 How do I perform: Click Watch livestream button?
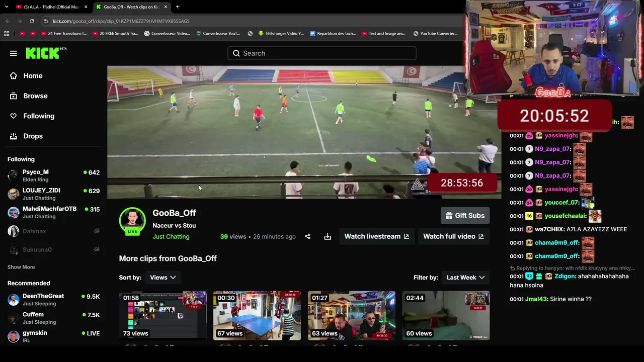[x=377, y=236]
